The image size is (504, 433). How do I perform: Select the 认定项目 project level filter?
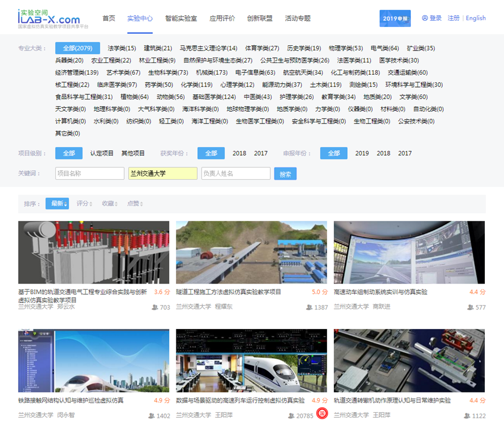point(102,153)
